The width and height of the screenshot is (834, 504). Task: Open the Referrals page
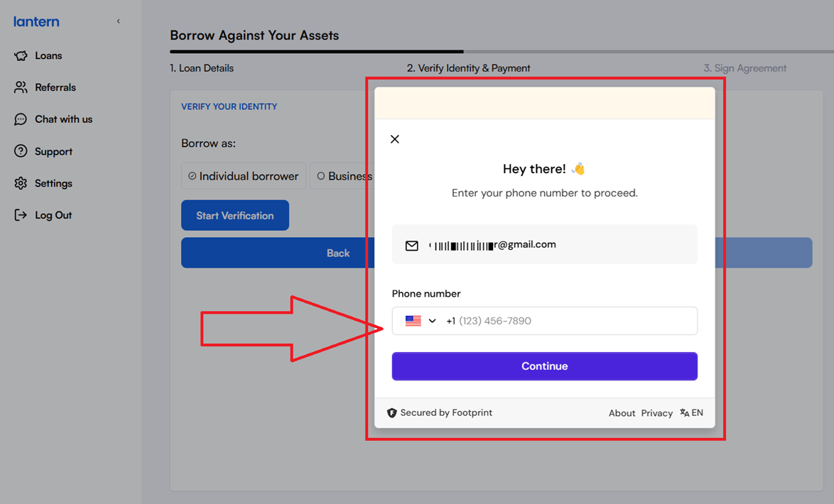(55, 87)
